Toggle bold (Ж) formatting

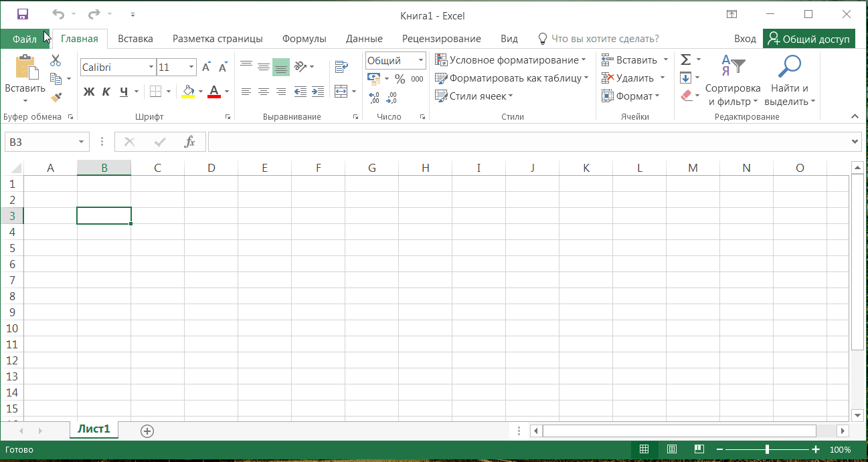(88, 92)
